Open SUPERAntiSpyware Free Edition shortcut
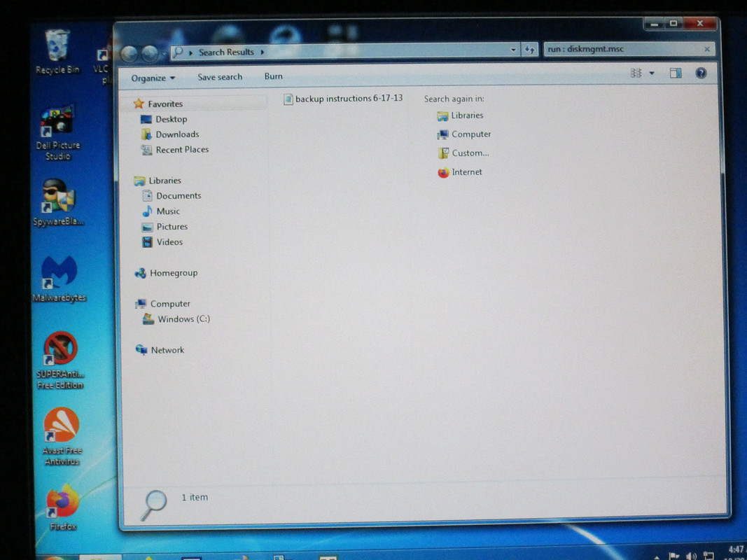The width and height of the screenshot is (747, 560). tap(60, 360)
